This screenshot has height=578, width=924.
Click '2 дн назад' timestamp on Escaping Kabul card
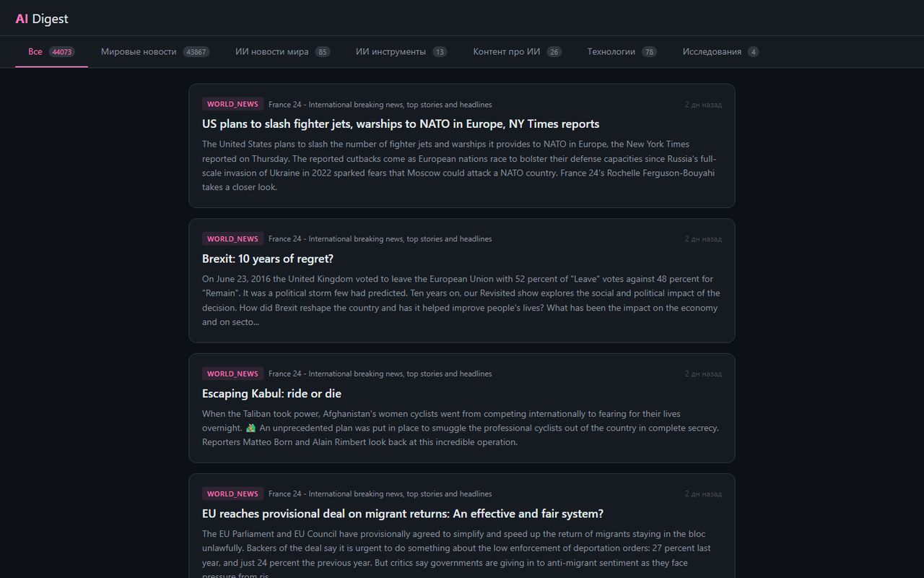pos(703,374)
